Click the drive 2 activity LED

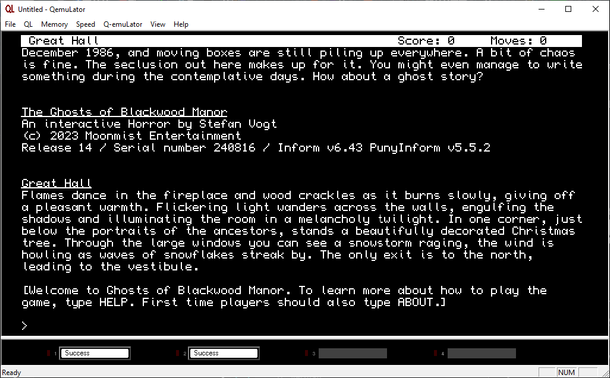click(178, 353)
